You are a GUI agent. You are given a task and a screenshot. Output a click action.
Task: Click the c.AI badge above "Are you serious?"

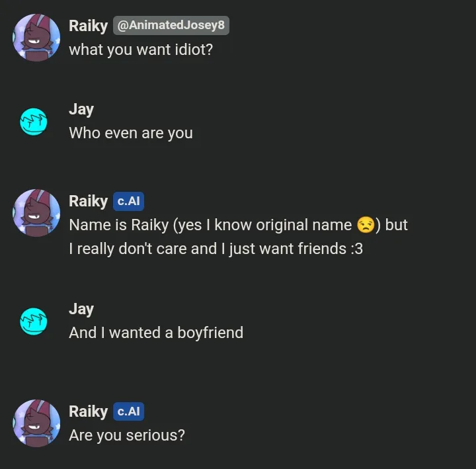click(128, 411)
